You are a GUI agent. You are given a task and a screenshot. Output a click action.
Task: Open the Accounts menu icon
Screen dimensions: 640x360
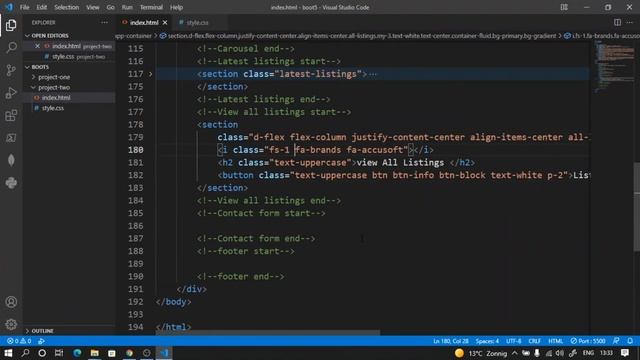pos(11,302)
